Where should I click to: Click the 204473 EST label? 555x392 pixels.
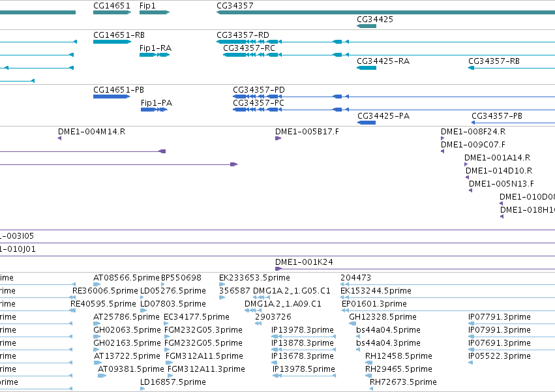[355, 278]
